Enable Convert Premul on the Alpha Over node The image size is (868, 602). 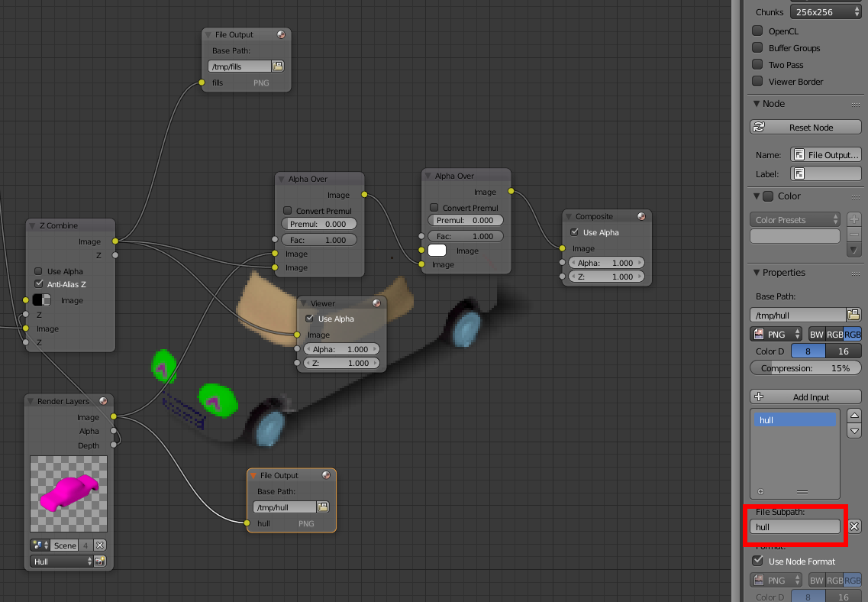click(287, 211)
